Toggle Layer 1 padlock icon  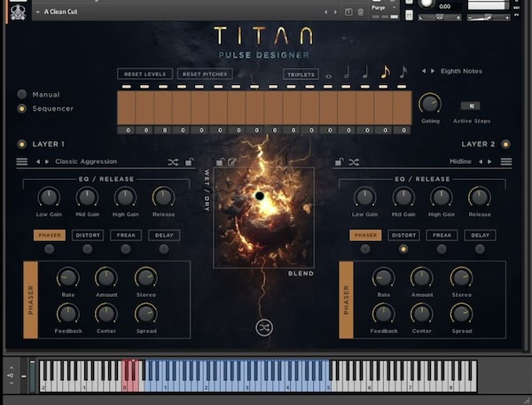190,162
